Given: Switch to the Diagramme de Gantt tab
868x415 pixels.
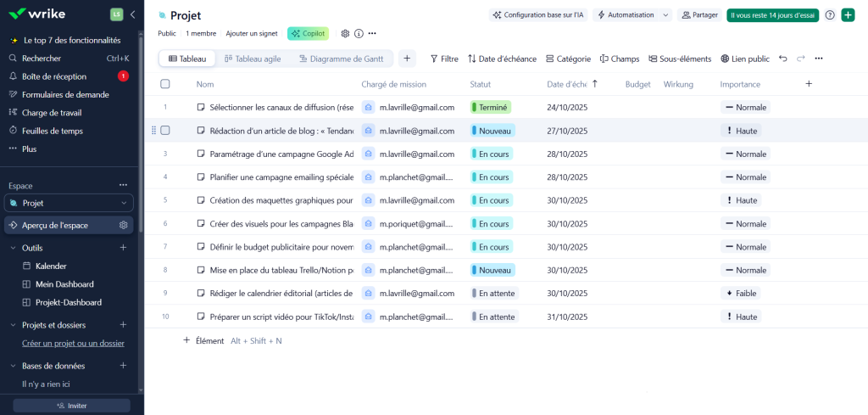Looking at the screenshot, I should pyautogui.click(x=341, y=59).
